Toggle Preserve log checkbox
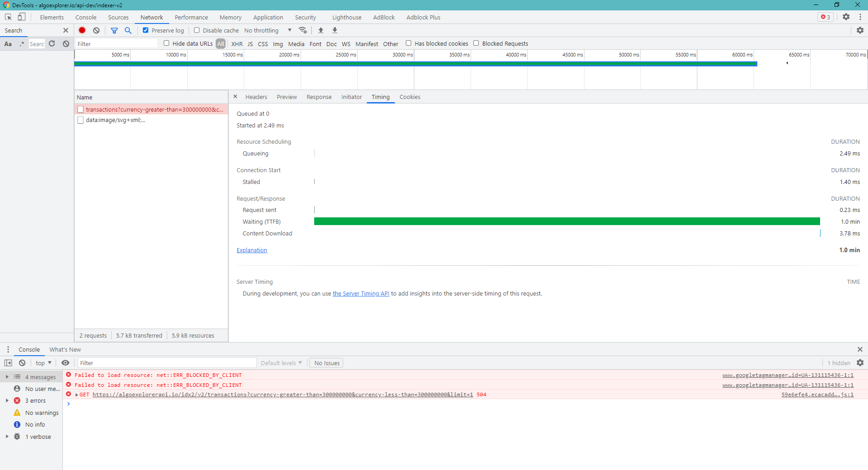 pos(146,30)
